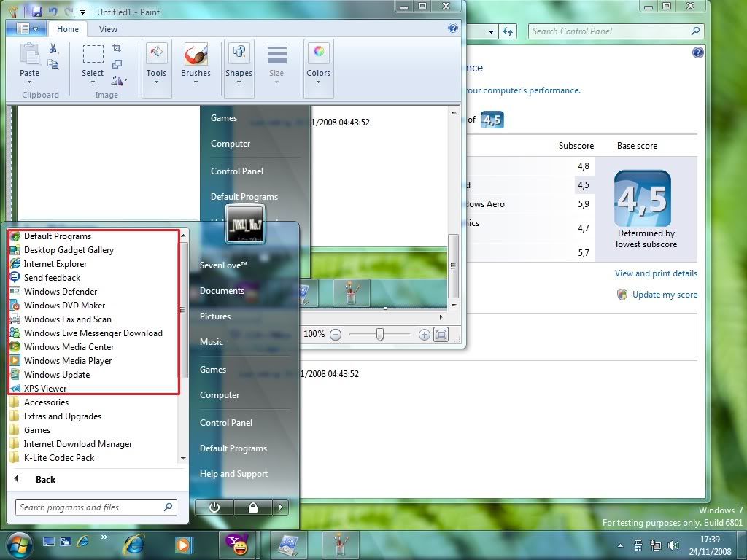Click the Copy icon in the Clipboard group

(53, 64)
